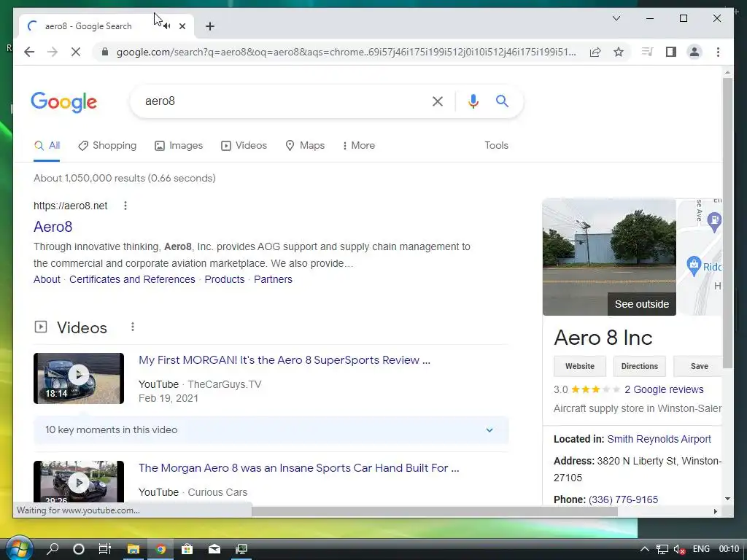The height and width of the screenshot is (560, 747).
Task: Open options for aero8.net result
Action: [125, 206]
